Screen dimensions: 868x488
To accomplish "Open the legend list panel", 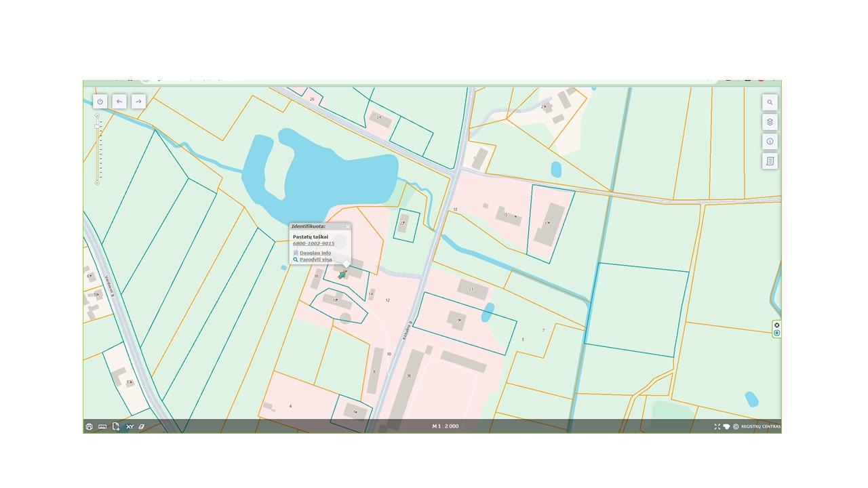I will pyautogui.click(x=770, y=161).
